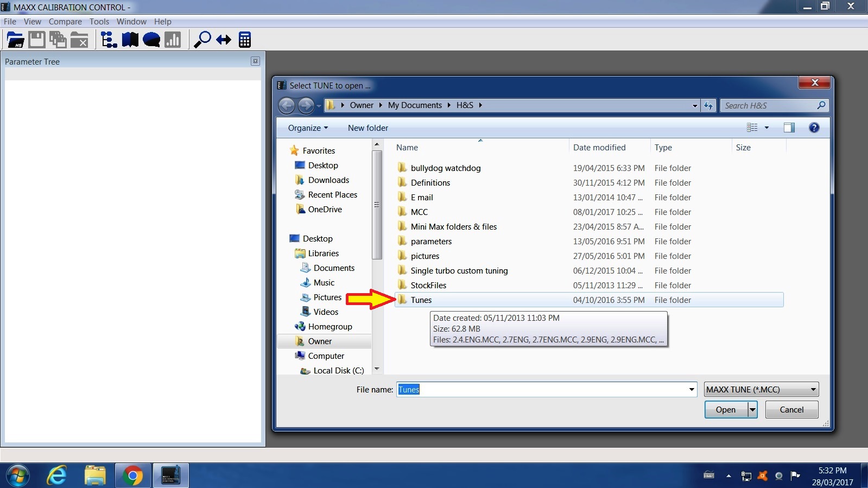Show the parameter tree toolbar icon
This screenshot has width=868, height=488.
point(109,40)
